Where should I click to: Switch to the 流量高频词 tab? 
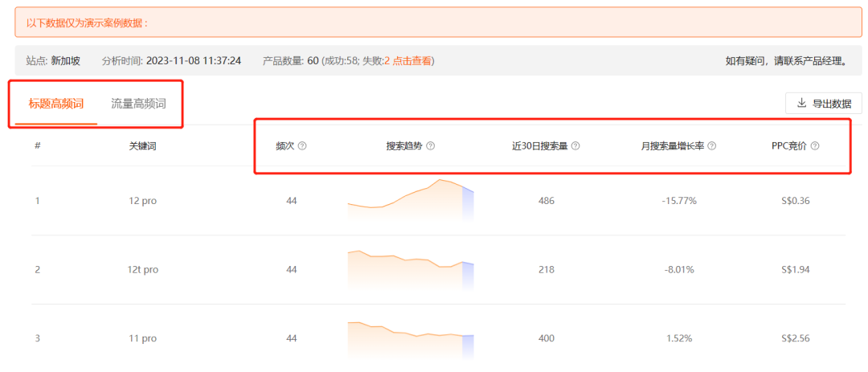(138, 104)
